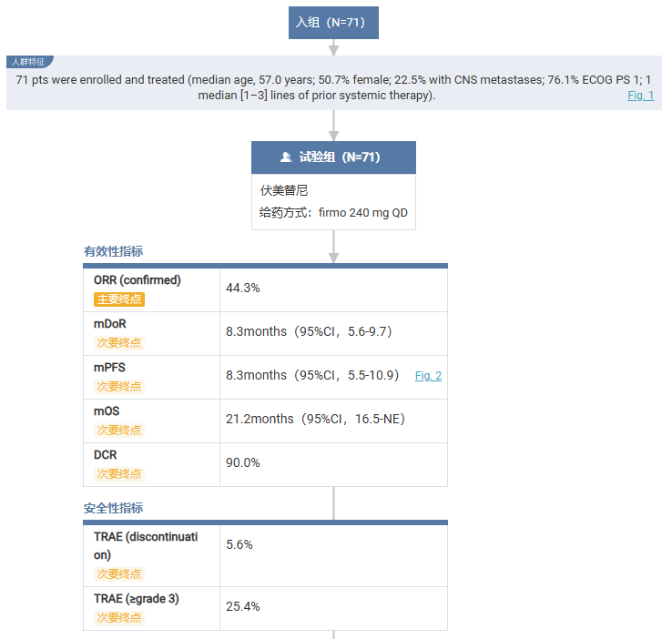Click the 44.3% value

(x=243, y=288)
